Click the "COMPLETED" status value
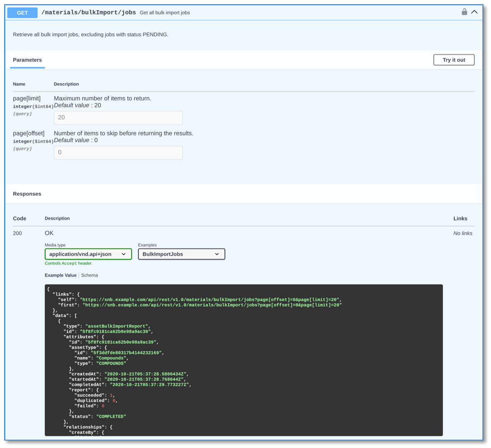Image resolution: width=491 pixels, height=448 pixels. pyautogui.click(x=111, y=416)
